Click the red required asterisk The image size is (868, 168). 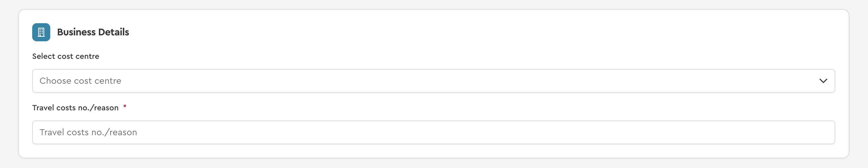[x=125, y=107]
